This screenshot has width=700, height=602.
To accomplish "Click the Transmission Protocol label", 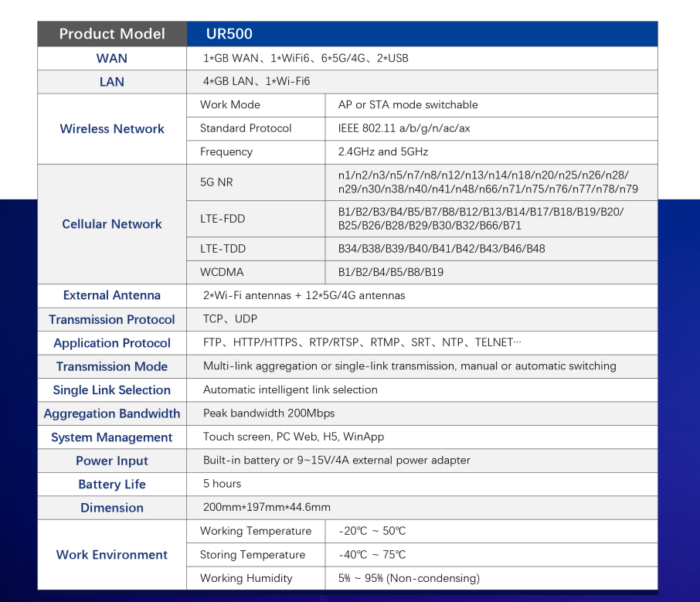I will [112, 320].
